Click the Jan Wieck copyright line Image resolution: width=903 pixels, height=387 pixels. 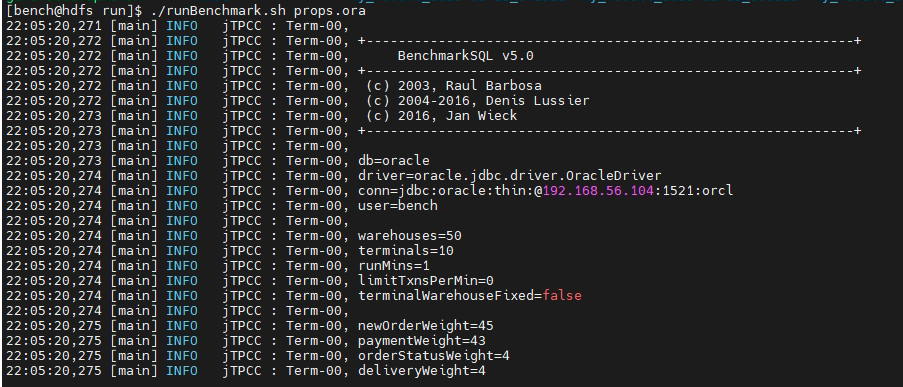click(442, 116)
